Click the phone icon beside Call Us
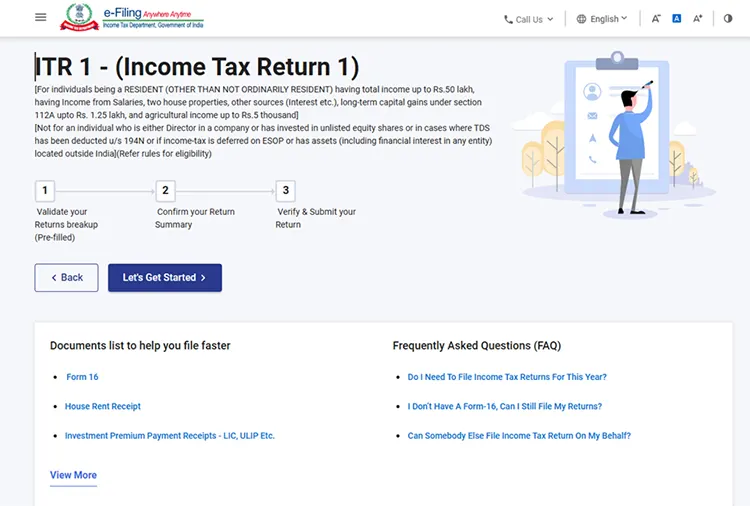 tap(508, 20)
